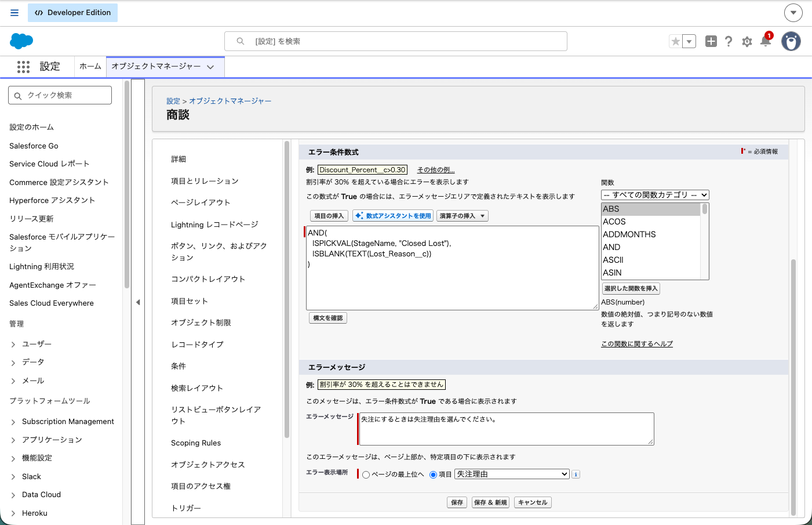Click the 構文を確認 button

328,318
